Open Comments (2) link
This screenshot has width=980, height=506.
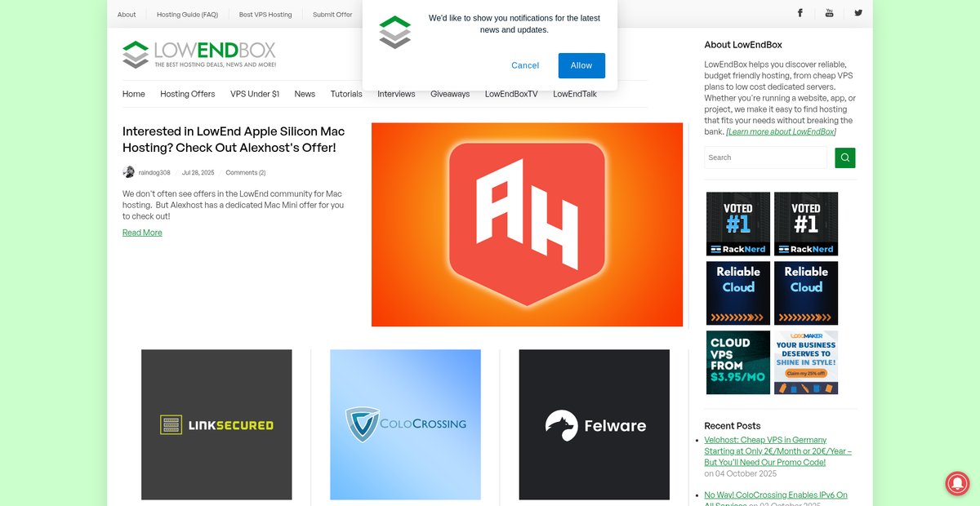pyautogui.click(x=246, y=172)
